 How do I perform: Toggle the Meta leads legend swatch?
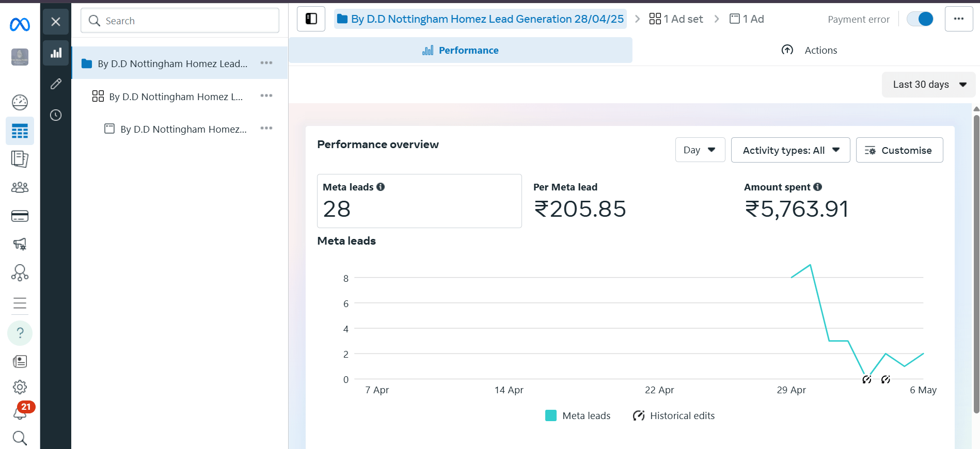click(551, 415)
